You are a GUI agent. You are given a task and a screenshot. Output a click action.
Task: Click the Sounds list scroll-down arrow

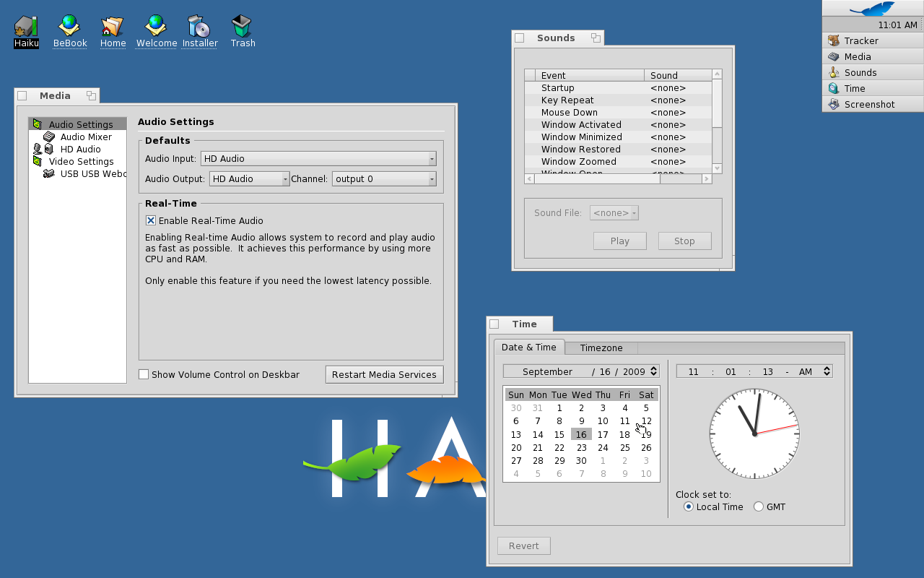(717, 168)
